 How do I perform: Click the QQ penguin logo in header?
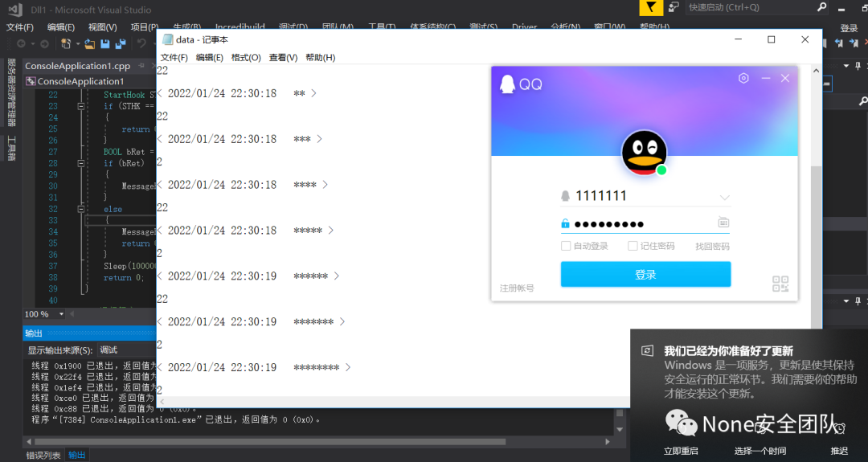point(507,84)
